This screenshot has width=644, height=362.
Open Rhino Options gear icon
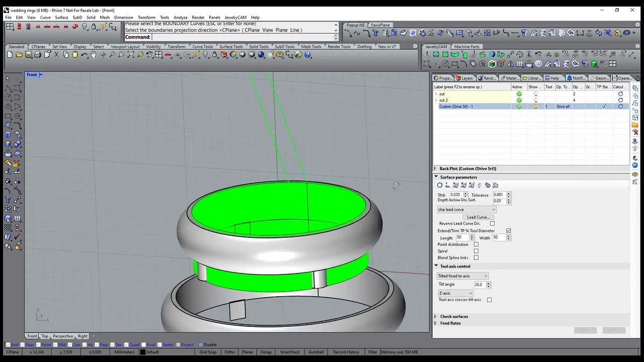tap(279, 55)
